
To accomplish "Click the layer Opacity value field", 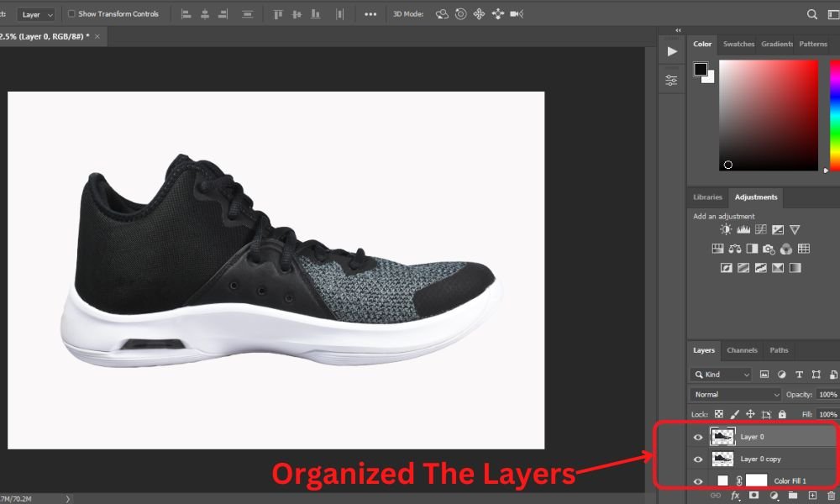I will (828, 394).
